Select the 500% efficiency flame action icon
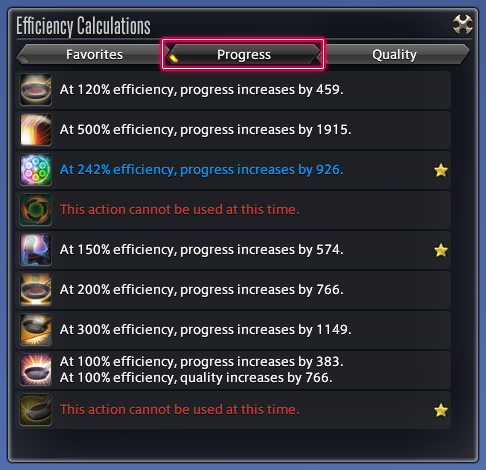 point(36,130)
